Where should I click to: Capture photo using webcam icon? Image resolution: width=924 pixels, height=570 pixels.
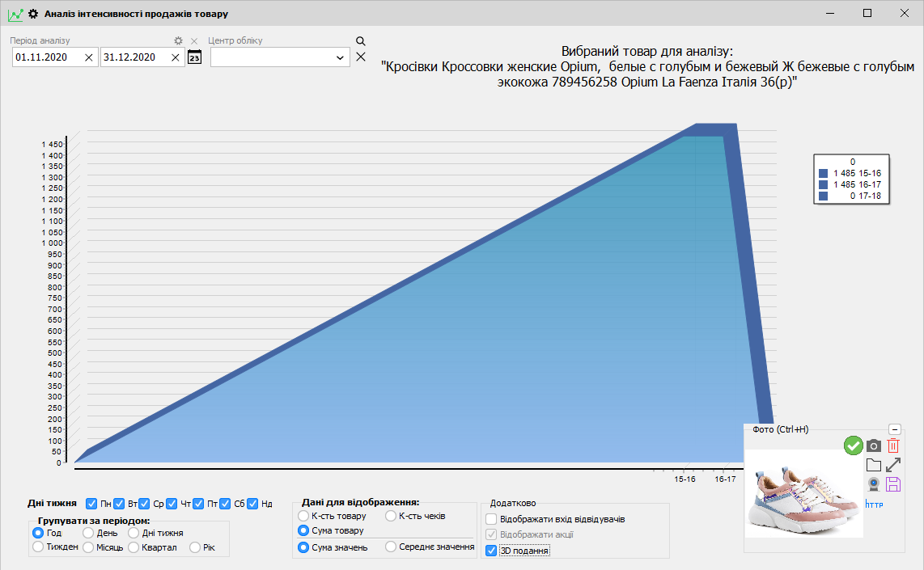click(x=874, y=484)
